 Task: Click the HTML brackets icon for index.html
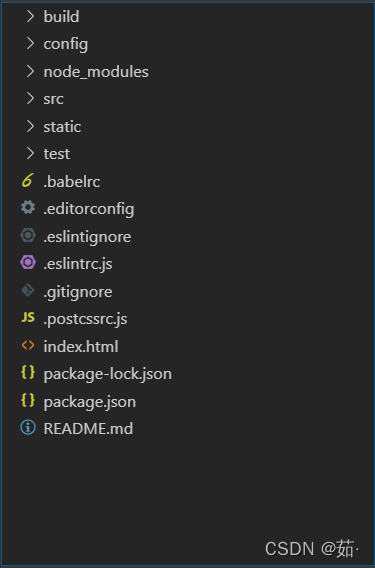point(28,345)
